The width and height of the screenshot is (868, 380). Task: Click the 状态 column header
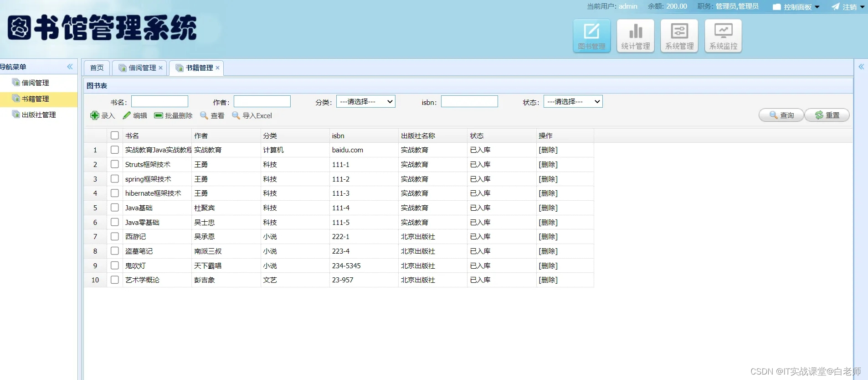pos(502,135)
